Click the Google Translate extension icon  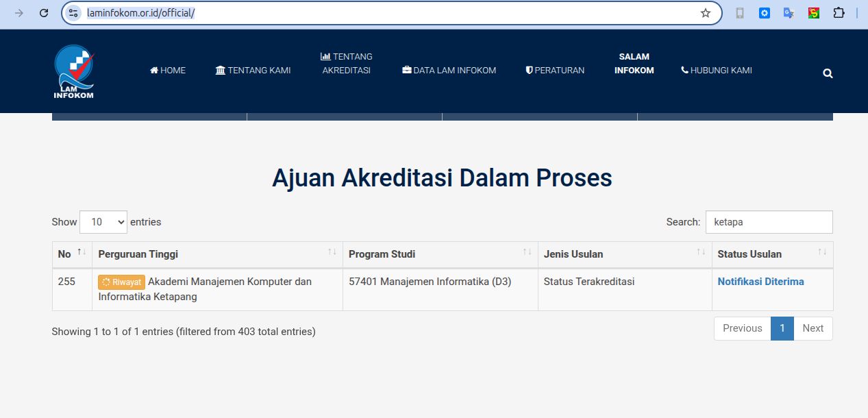[789, 12]
